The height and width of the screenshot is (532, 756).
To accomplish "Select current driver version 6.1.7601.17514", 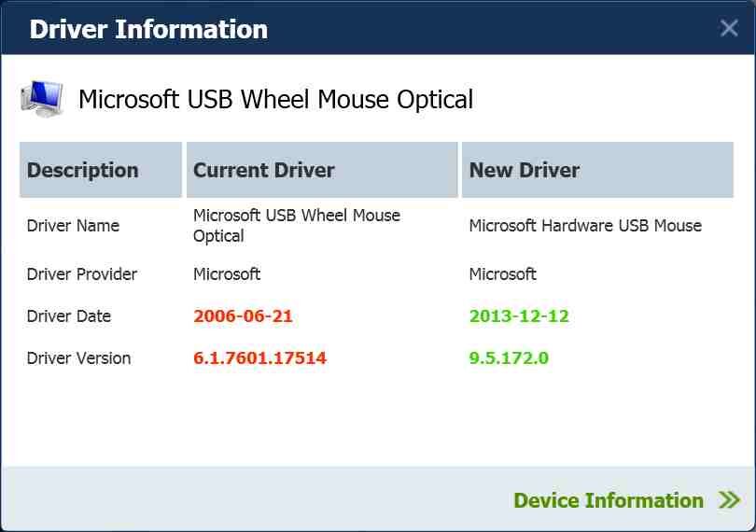I will [259, 358].
